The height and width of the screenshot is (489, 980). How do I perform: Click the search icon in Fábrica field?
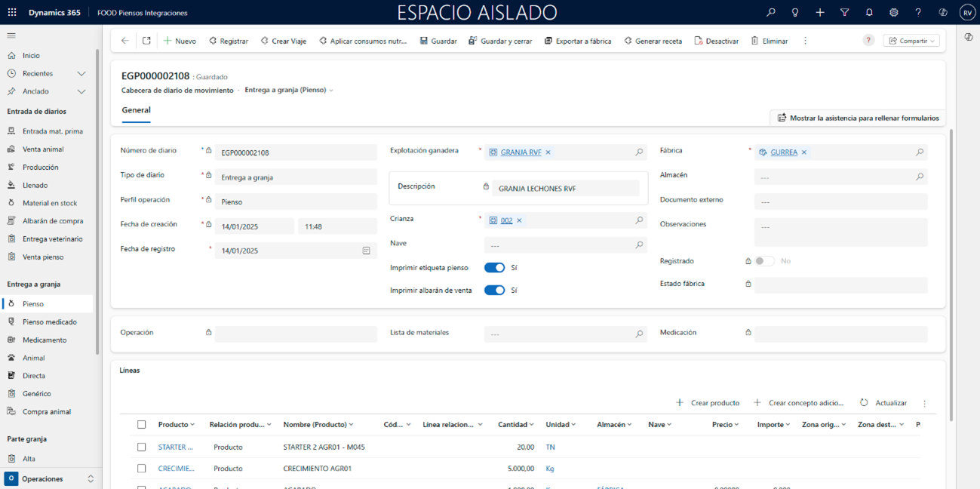point(919,152)
